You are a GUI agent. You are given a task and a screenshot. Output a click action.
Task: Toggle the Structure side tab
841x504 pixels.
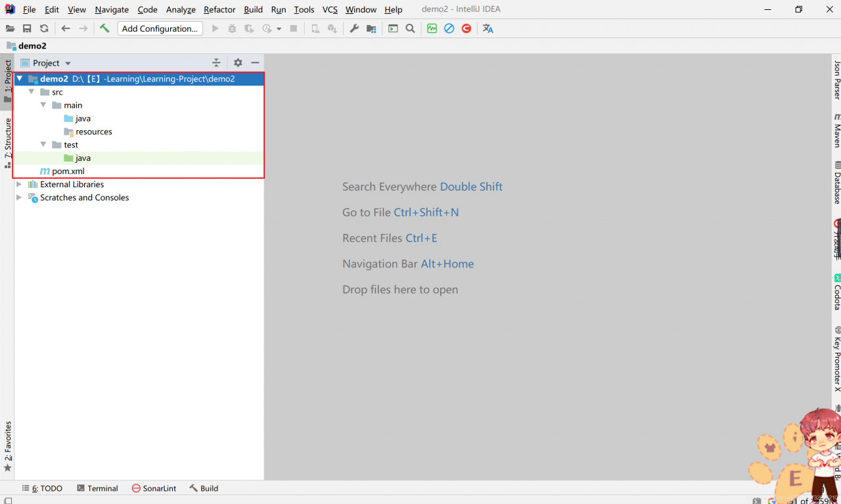[x=7, y=143]
